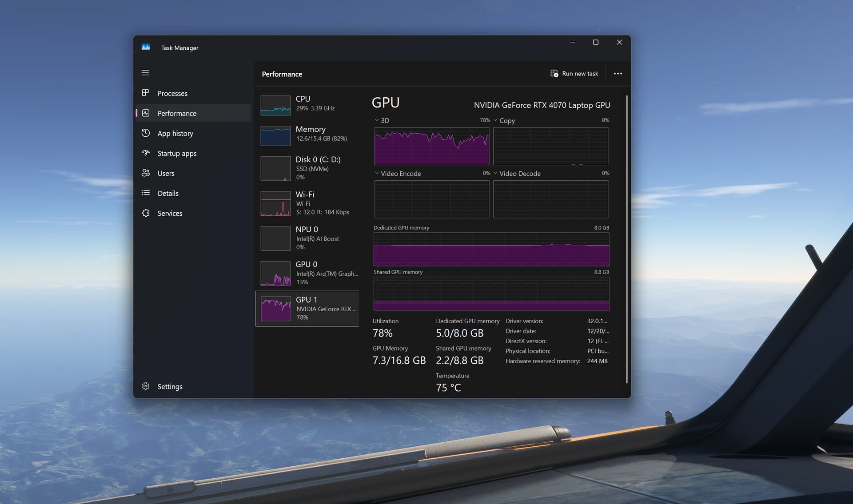Click the CPU mini graph thumbnail
The width and height of the screenshot is (853, 504).
[x=275, y=105]
